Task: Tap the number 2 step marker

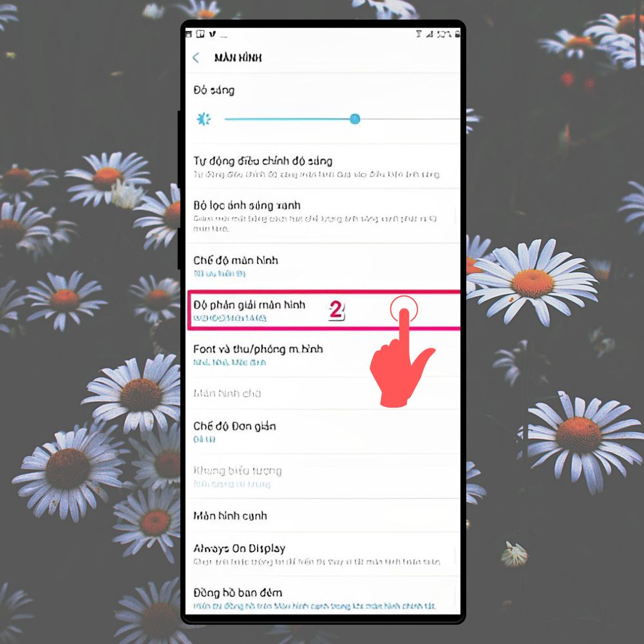Action: click(336, 310)
